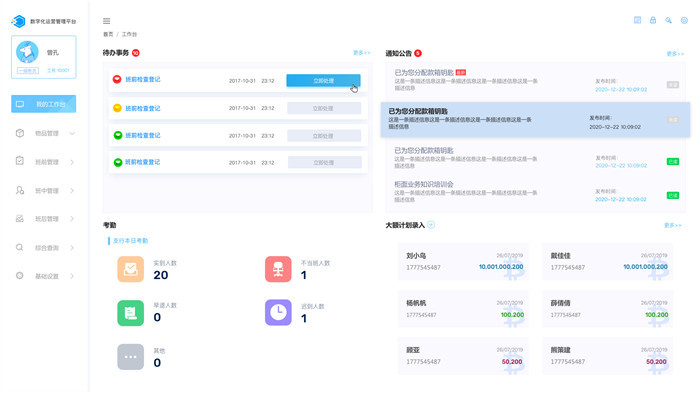Click the 工号 10001 text in profile card
This screenshot has height=393, width=700.
tap(58, 71)
